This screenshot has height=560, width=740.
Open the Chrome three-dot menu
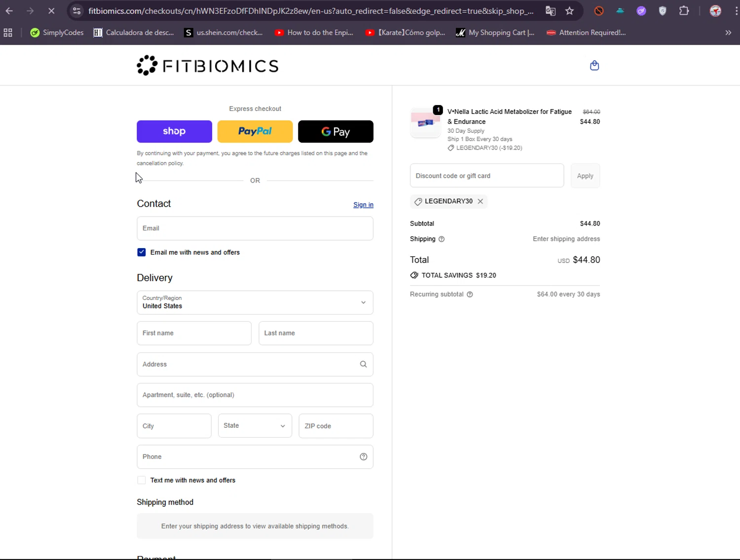pyautogui.click(x=736, y=11)
